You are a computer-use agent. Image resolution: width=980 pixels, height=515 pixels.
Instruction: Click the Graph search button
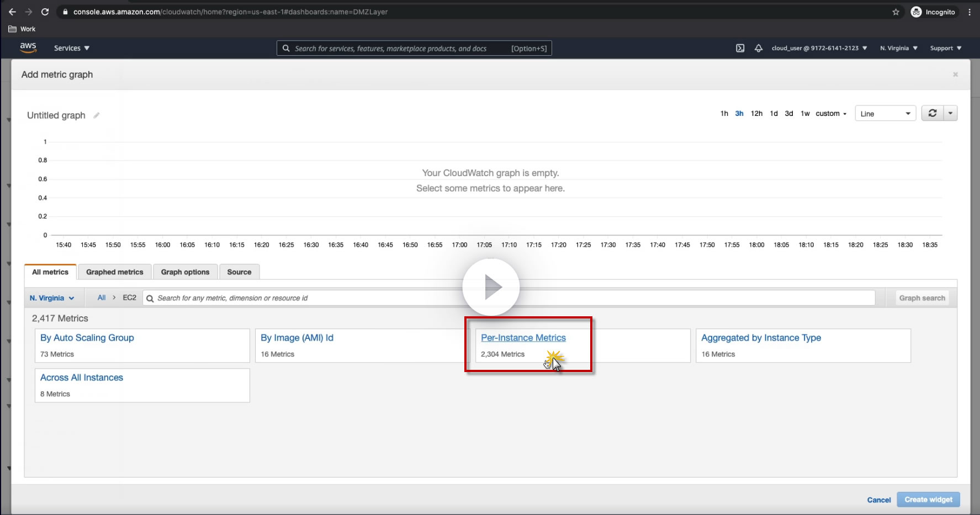922,298
